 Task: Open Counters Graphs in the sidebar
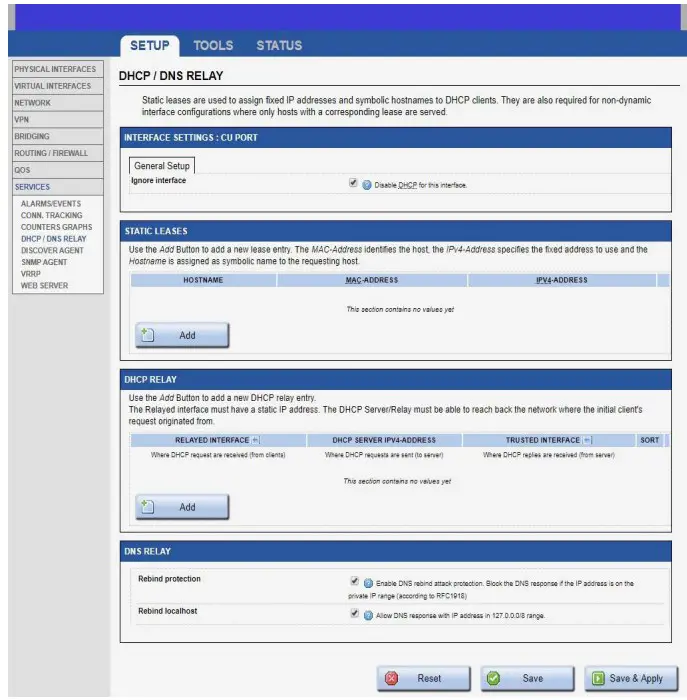click(56, 227)
